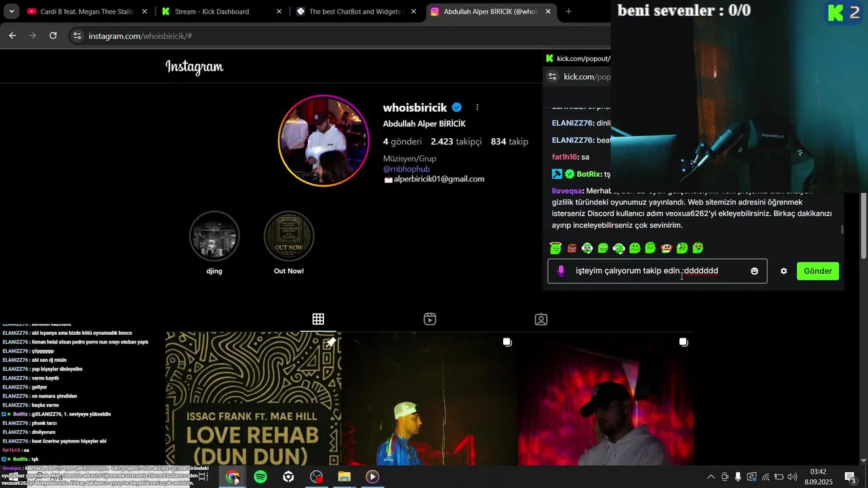Select the posts grid tab
The height and width of the screenshot is (488, 868).
point(318,319)
